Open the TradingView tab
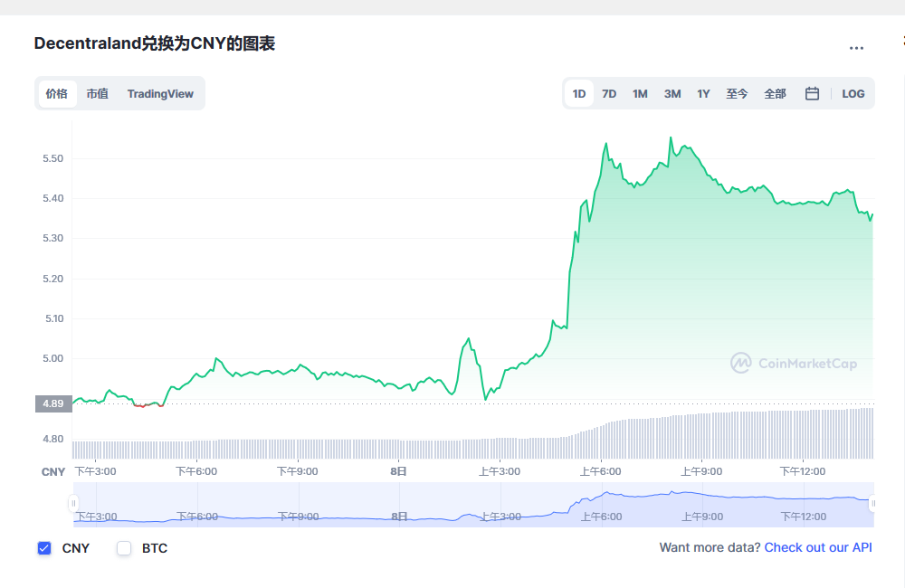Screen dimensions: 905x588 click(160, 93)
